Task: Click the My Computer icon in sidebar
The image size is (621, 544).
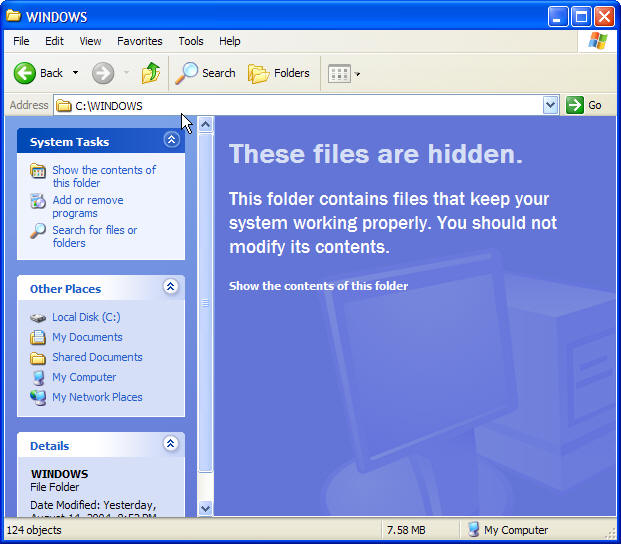Action: click(38, 378)
